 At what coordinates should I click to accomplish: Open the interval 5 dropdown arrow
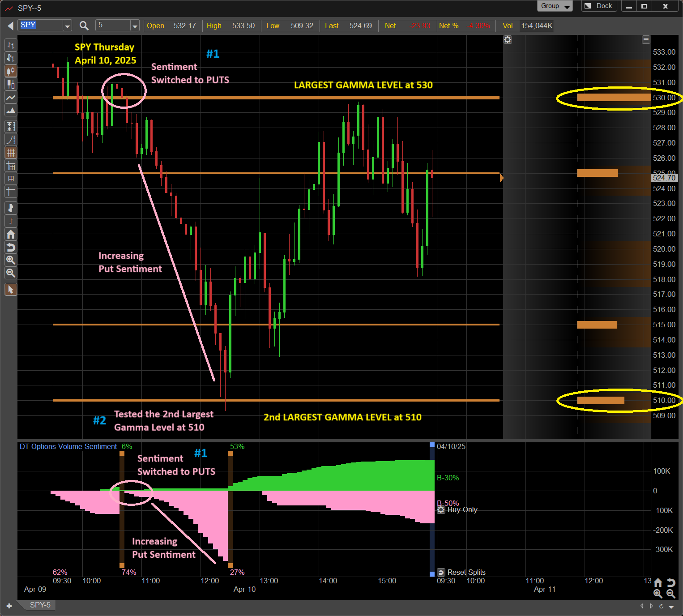(x=135, y=26)
